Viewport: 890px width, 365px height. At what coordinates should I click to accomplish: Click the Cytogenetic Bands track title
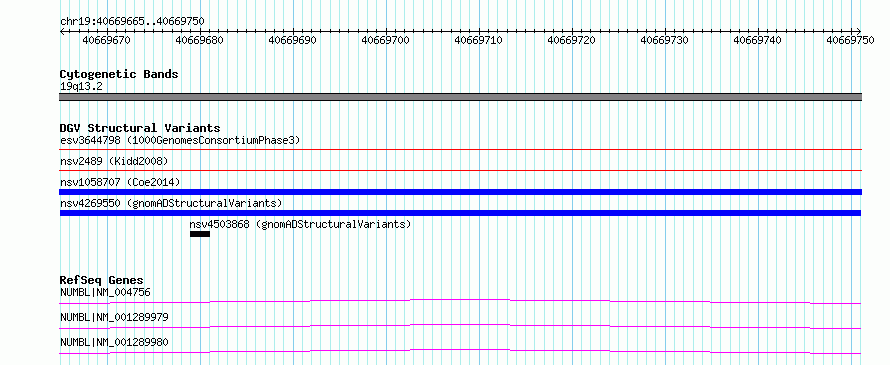click(119, 74)
